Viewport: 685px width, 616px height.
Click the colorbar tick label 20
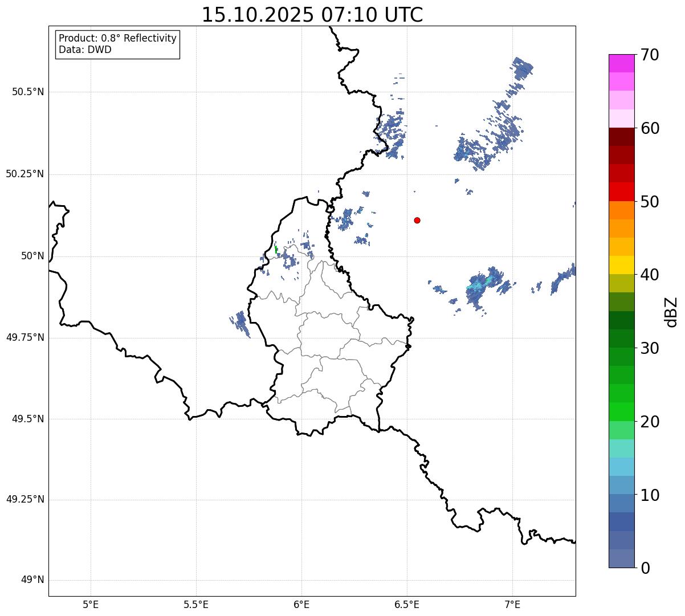point(650,422)
